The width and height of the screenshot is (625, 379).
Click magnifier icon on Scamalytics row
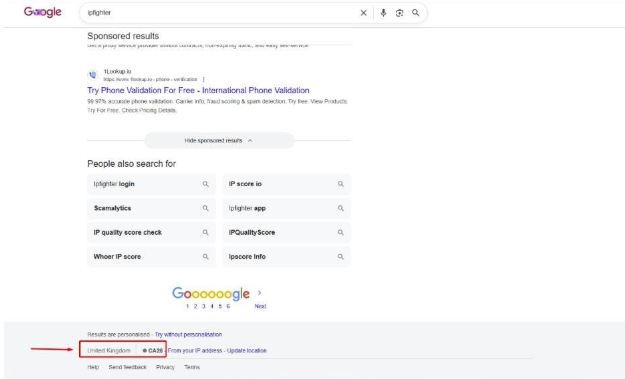point(205,208)
